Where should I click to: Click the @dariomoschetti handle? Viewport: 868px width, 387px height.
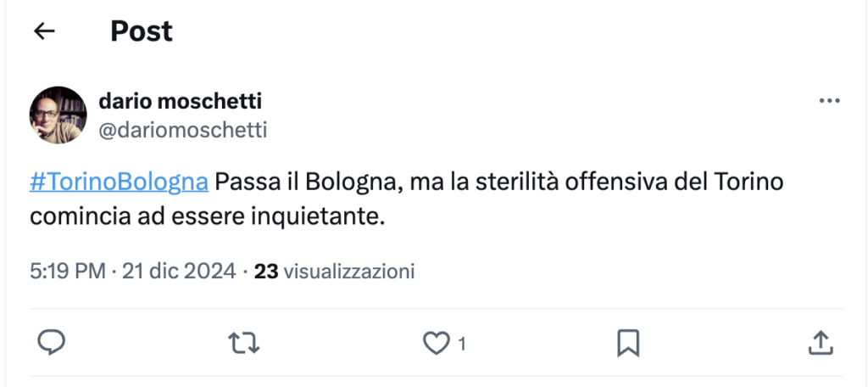183,130
